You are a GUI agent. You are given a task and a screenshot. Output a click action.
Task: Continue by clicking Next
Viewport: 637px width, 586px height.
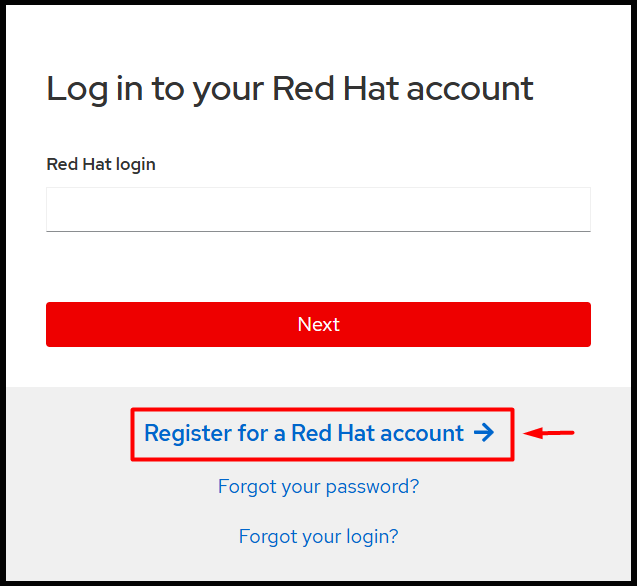318,324
